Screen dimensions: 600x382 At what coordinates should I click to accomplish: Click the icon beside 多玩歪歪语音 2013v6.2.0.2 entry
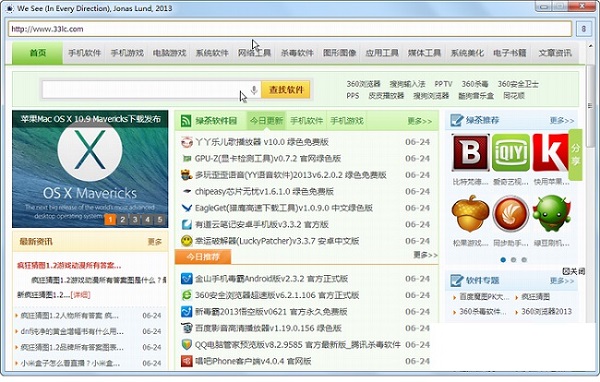186,175
